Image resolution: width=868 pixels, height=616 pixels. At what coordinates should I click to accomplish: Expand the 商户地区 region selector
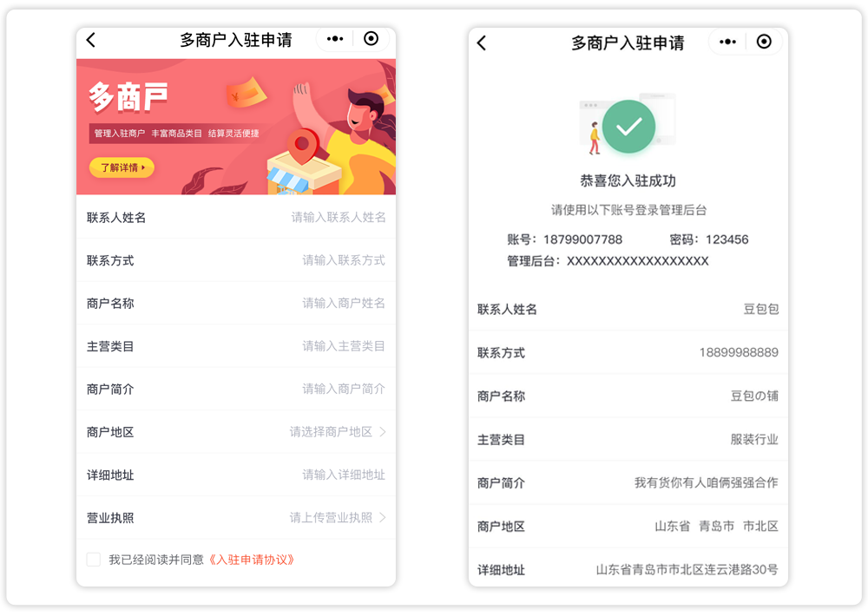[383, 432]
